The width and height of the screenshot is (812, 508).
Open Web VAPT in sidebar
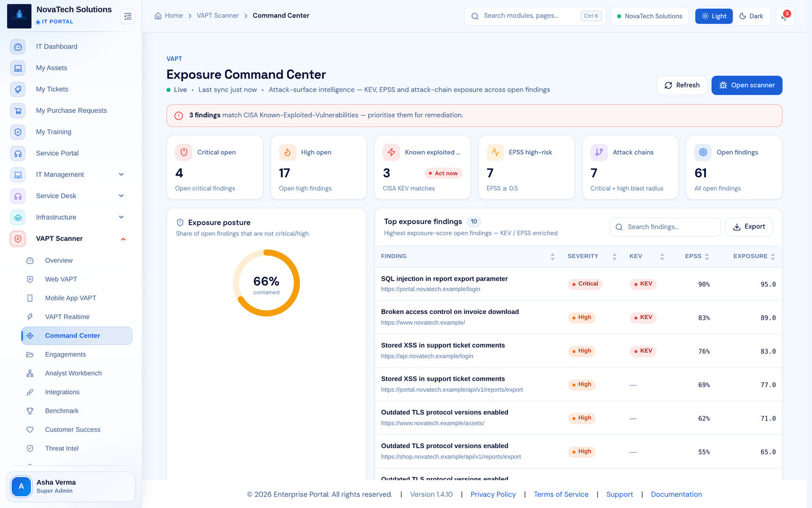click(x=77, y=279)
